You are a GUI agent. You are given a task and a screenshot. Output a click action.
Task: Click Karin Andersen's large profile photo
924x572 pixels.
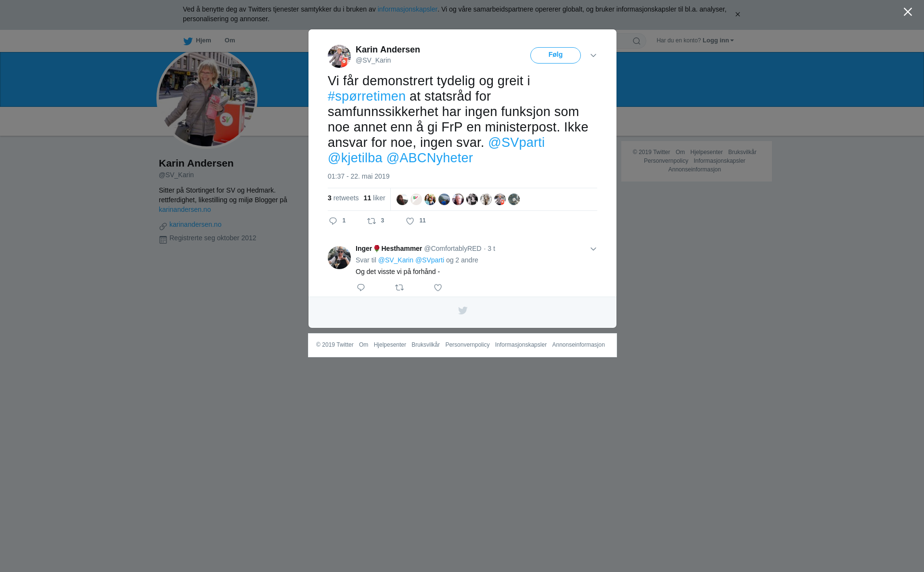pyautogui.click(x=207, y=98)
